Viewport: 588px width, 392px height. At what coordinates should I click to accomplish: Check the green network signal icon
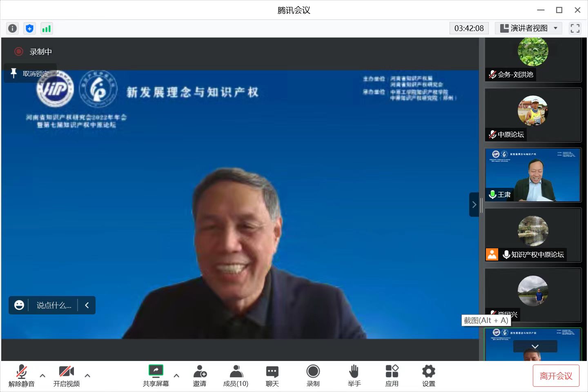point(47,28)
